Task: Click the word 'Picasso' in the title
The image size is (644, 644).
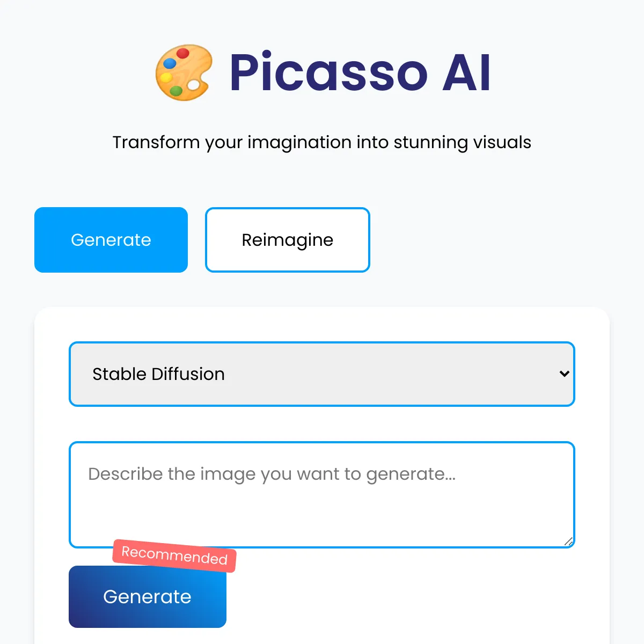Action: [x=328, y=72]
